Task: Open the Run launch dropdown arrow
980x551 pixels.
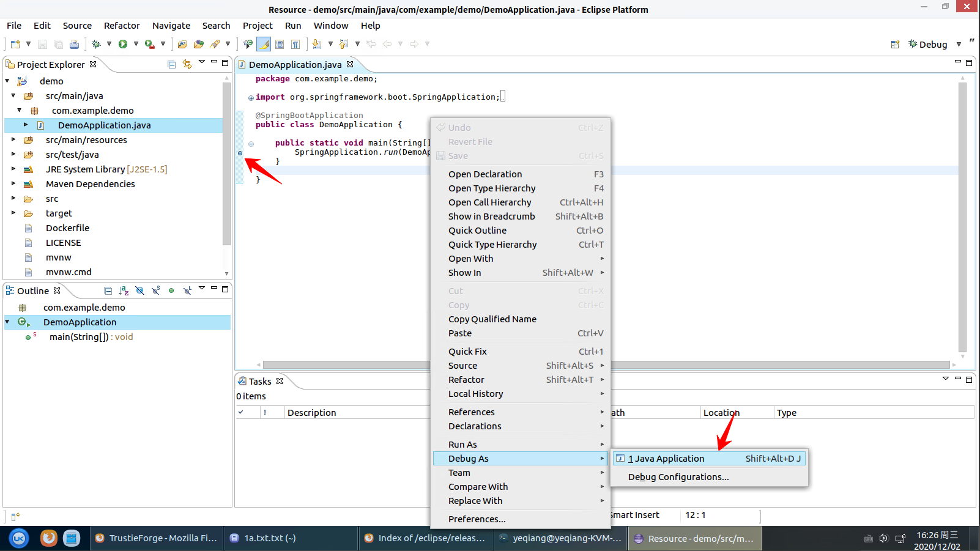Action: [136, 44]
